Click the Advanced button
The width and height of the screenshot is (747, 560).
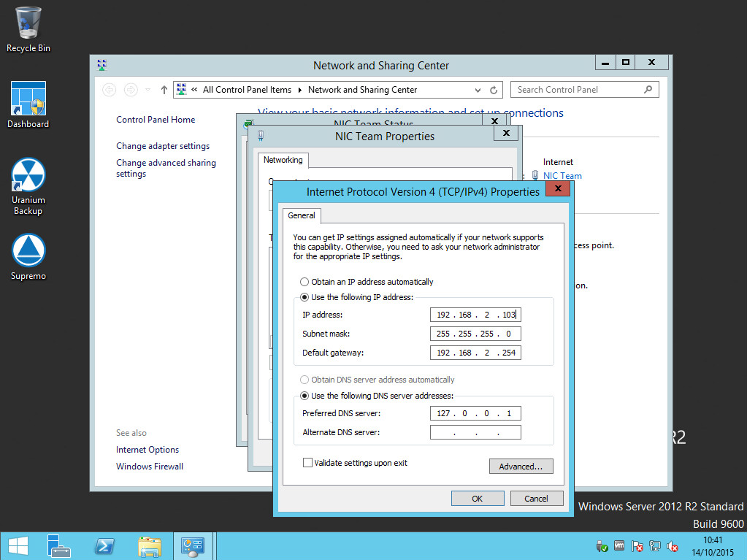click(x=521, y=466)
